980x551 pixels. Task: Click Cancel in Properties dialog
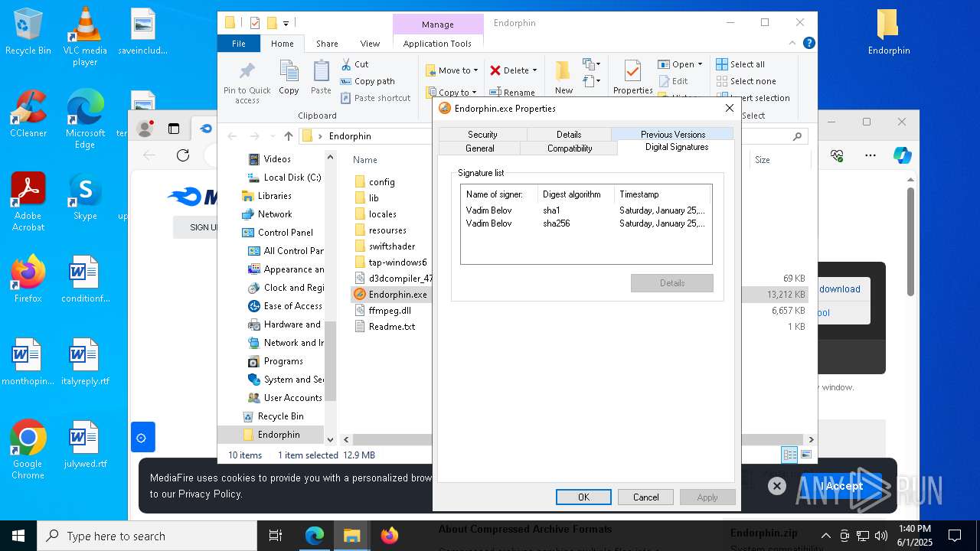(645, 497)
